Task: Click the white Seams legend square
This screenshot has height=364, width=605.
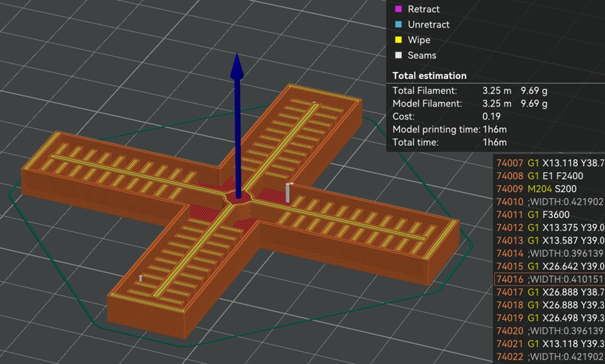Action: point(397,56)
